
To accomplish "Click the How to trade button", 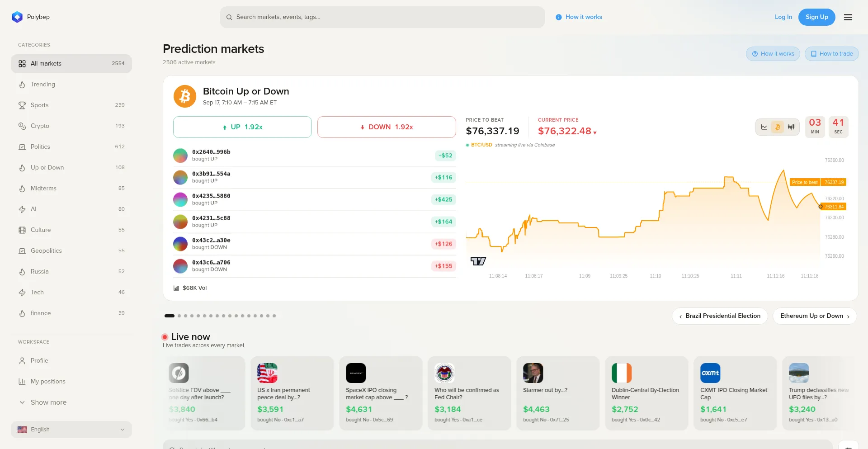I will tap(831, 54).
